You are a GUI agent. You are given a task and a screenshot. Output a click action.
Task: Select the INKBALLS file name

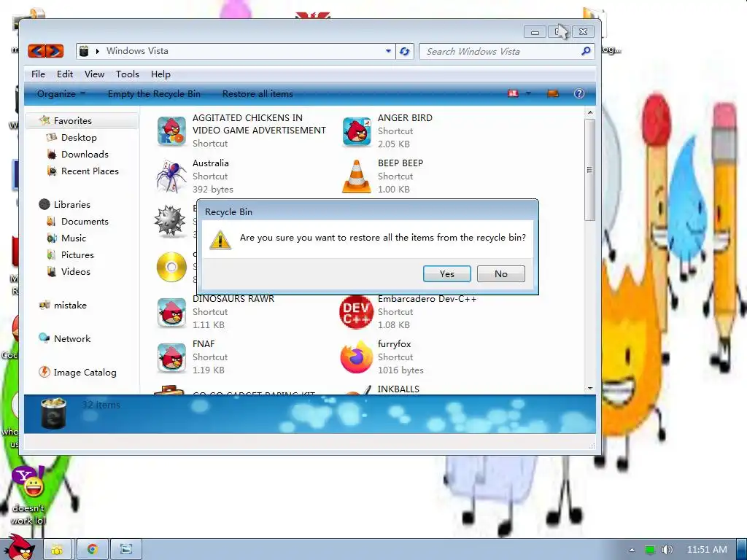point(398,389)
